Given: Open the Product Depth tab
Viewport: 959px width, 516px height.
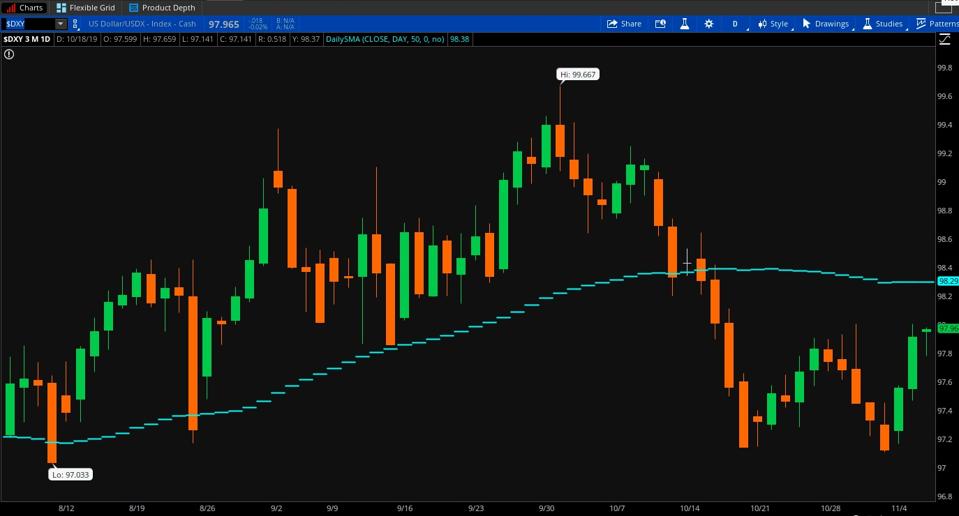Looking at the screenshot, I should 162,7.
